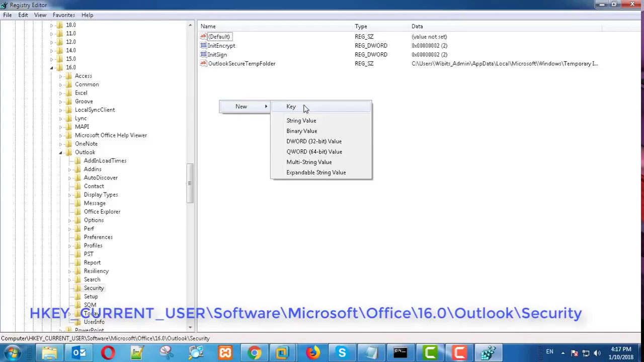Select the InitEncrypt value data 0x00000002 (2)
Viewport: 644px width, 362px height.
pos(429,45)
